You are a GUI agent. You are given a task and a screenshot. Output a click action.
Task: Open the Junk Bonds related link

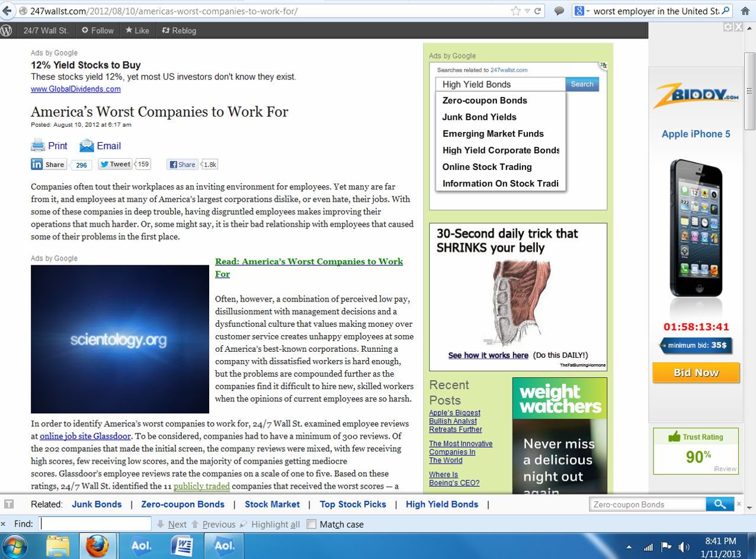click(97, 505)
